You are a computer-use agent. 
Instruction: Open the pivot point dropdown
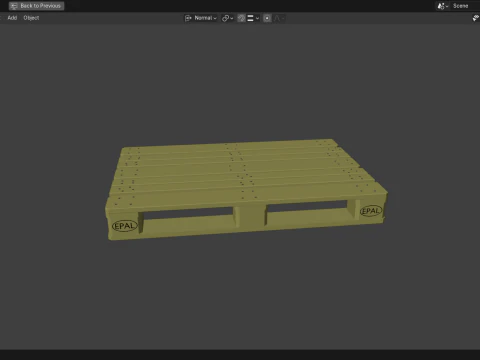coord(228,18)
